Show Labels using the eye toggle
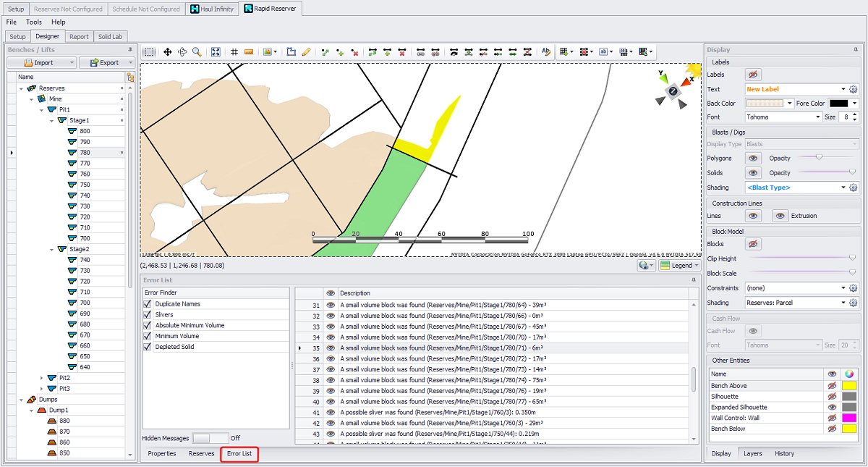Image resolution: width=868 pixels, height=467 pixels. click(753, 75)
